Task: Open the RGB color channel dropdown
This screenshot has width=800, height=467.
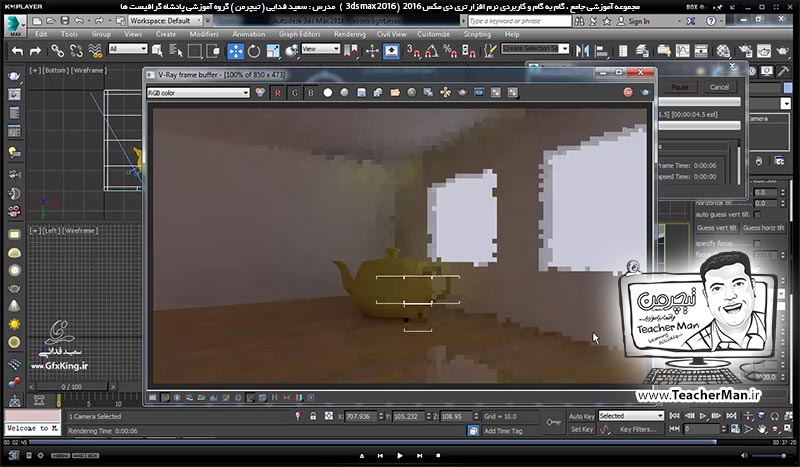Action: point(198,93)
